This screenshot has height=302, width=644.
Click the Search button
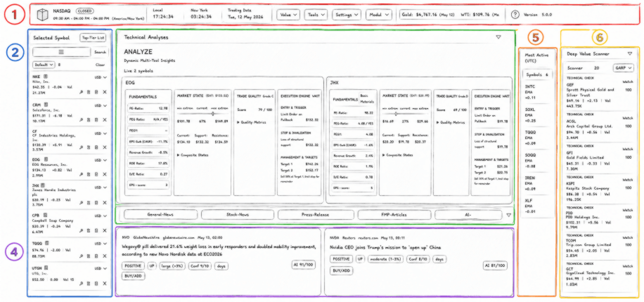point(100,52)
